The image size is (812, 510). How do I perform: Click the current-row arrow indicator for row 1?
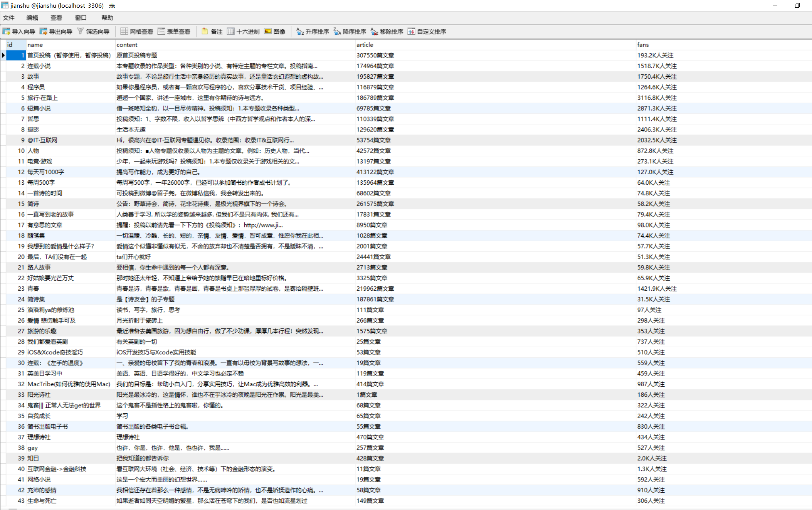(3, 56)
